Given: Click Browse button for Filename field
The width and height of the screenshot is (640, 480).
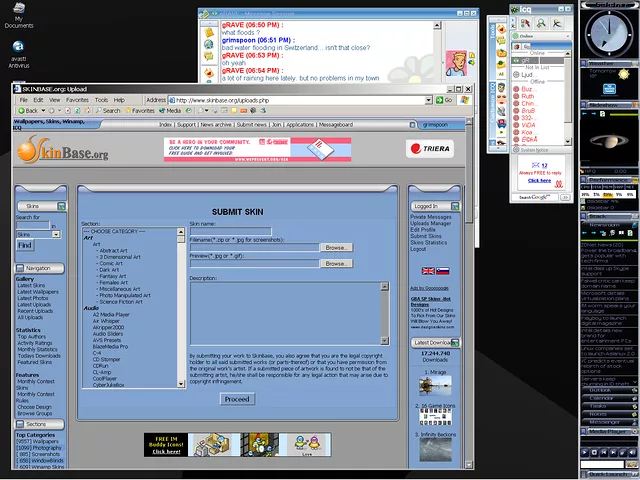Looking at the screenshot, I should click(x=336, y=247).
